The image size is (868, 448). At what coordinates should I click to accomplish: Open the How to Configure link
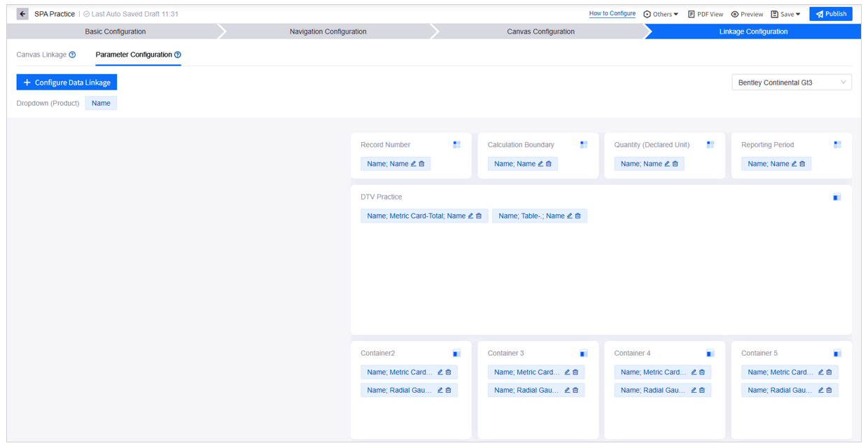[612, 13]
